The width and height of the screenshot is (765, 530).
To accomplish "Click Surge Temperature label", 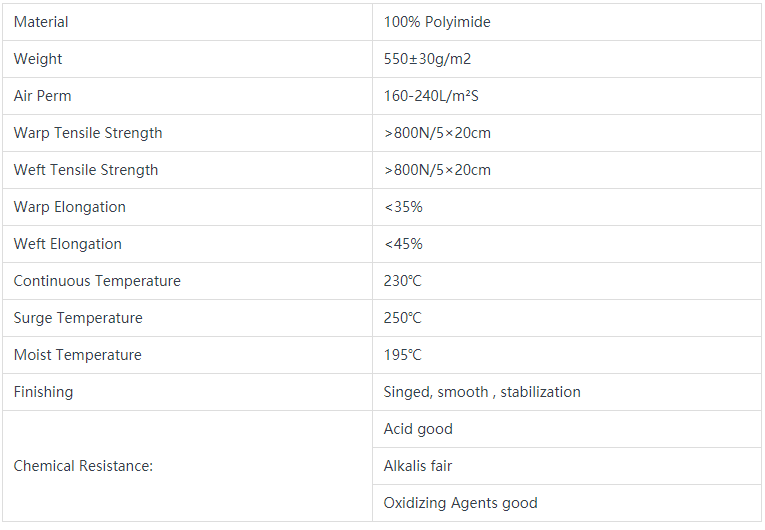I will coord(78,318).
